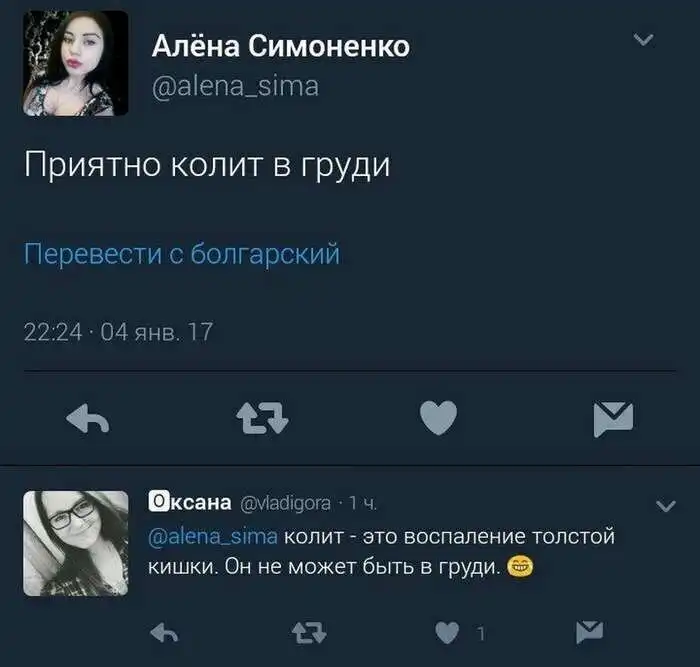This screenshot has width=700, height=667.
Task: Like the main tweet with heart icon
Action: pos(438,417)
